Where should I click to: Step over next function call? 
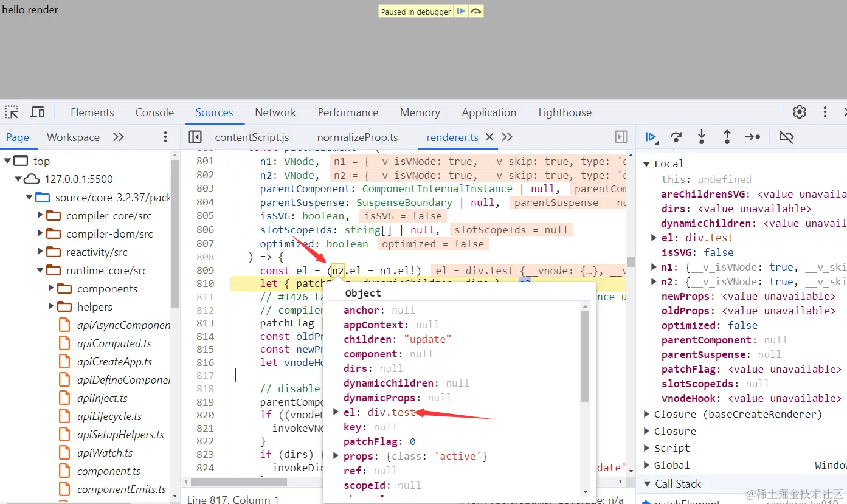(676, 137)
